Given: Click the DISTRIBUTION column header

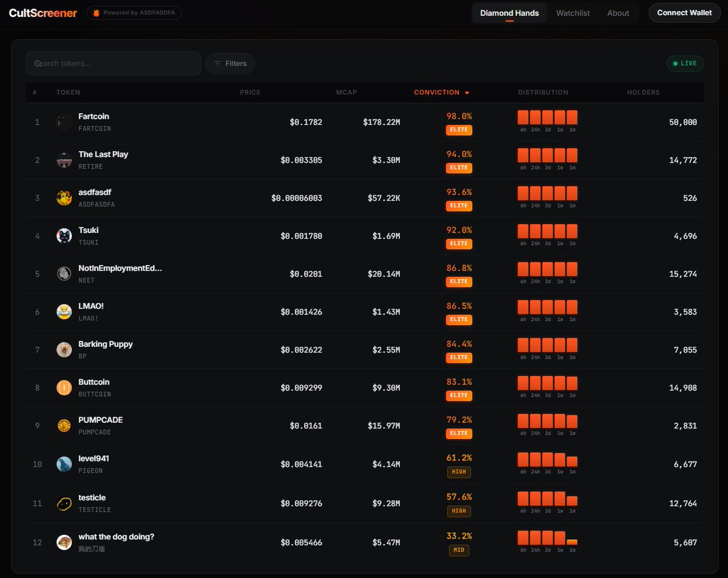Looking at the screenshot, I should pos(543,92).
